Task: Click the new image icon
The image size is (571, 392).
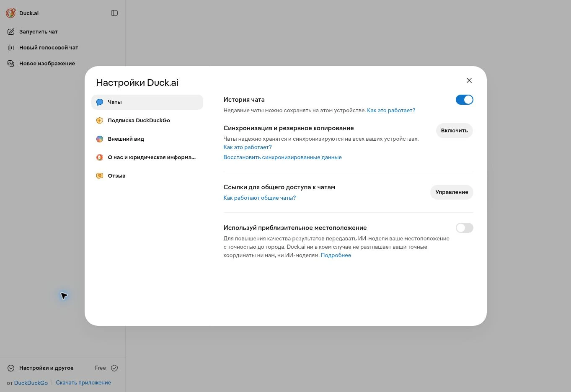Action: 11,63
